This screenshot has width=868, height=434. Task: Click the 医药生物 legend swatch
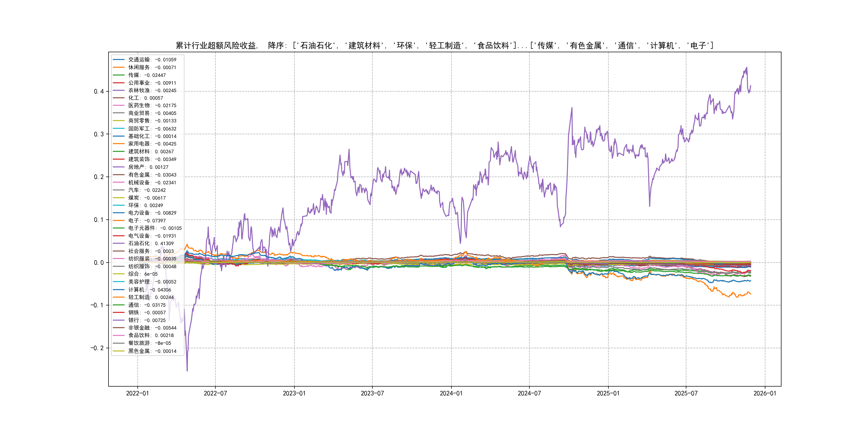click(x=119, y=106)
